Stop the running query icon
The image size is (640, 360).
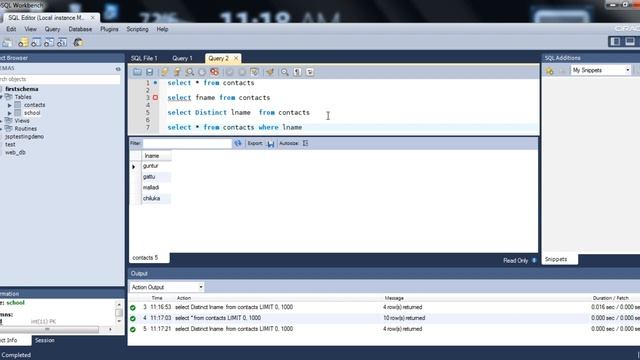pos(202,72)
